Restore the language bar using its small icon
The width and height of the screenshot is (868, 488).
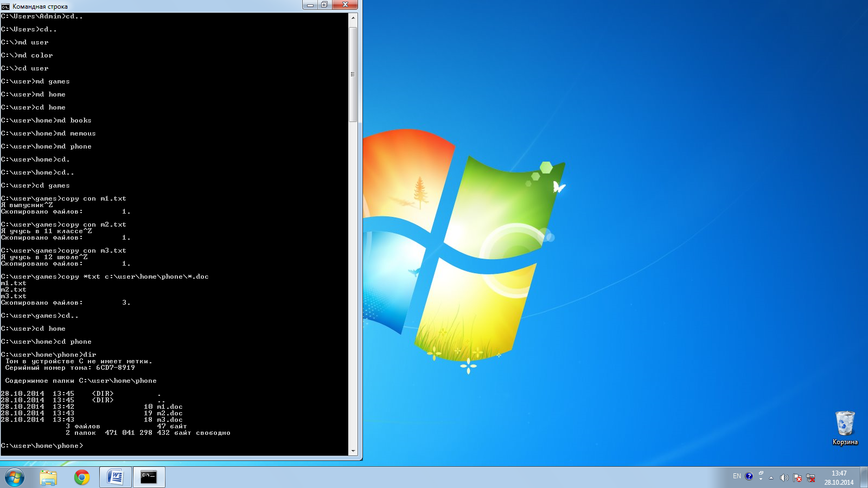(x=761, y=473)
